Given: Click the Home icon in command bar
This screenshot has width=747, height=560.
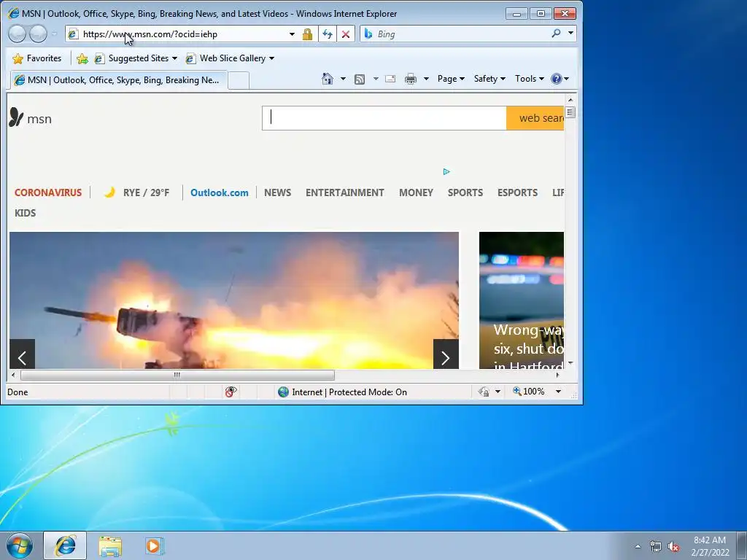Looking at the screenshot, I should 328,79.
